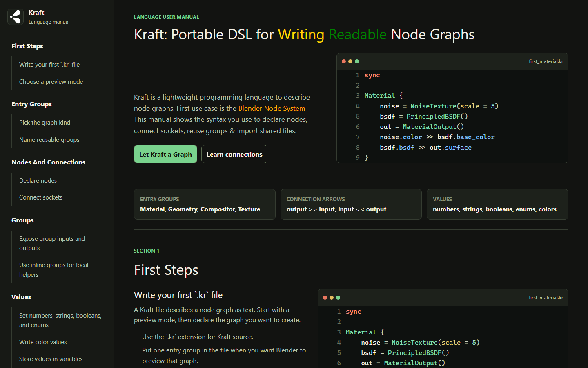Click yellow dot in lower code window
Viewport: 588px width, 368px height.
[332, 298]
